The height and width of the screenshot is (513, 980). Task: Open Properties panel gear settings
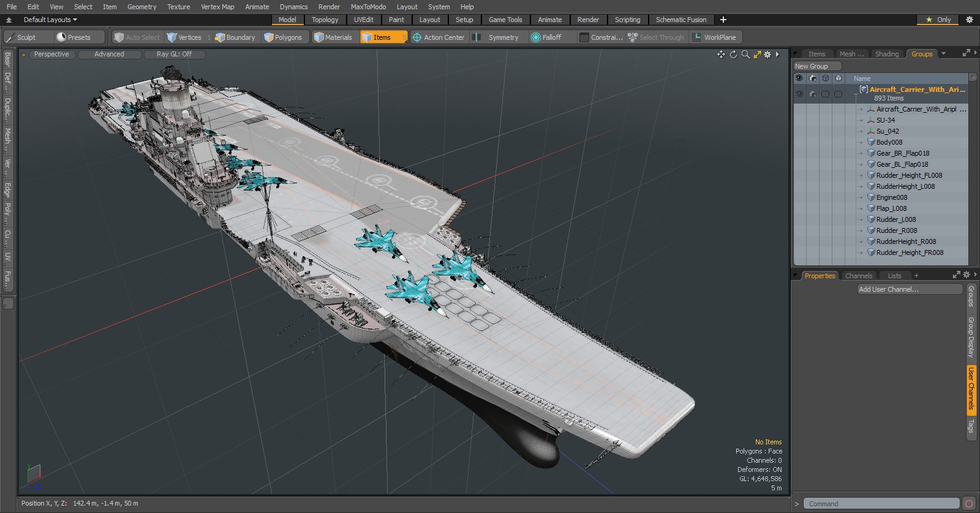tap(967, 275)
